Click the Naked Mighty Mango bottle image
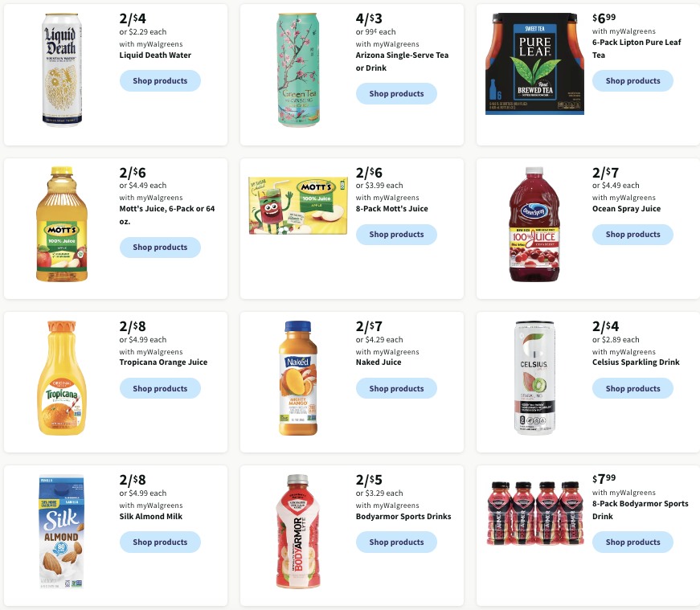The image size is (700, 610). pyautogui.click(x=298, y=378)
